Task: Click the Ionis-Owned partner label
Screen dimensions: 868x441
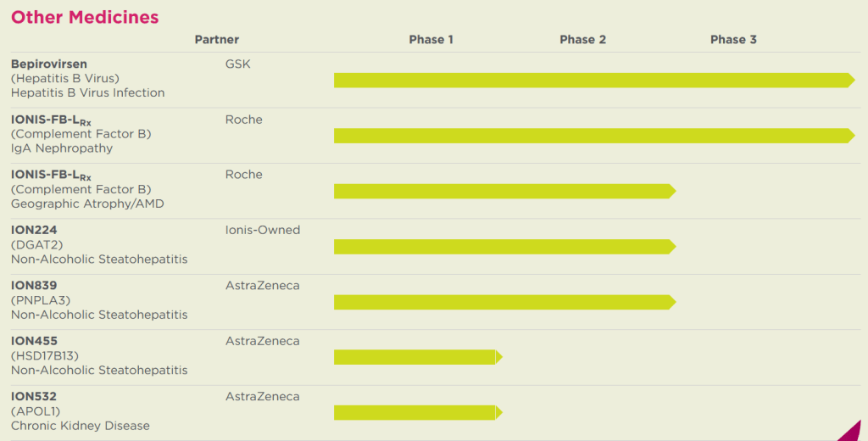Action: pos(263,230)
